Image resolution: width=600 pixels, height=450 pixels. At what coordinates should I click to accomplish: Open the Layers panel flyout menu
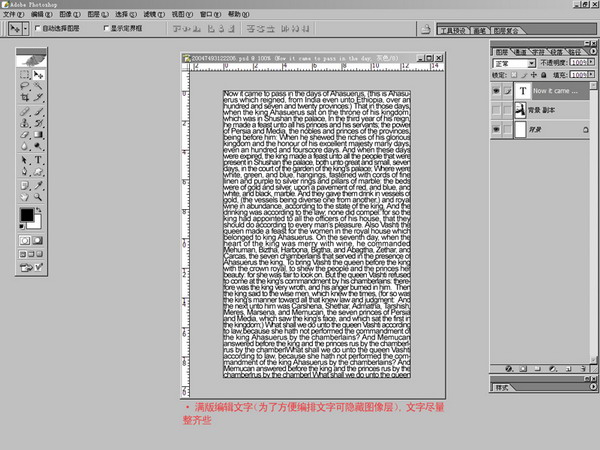593,51
